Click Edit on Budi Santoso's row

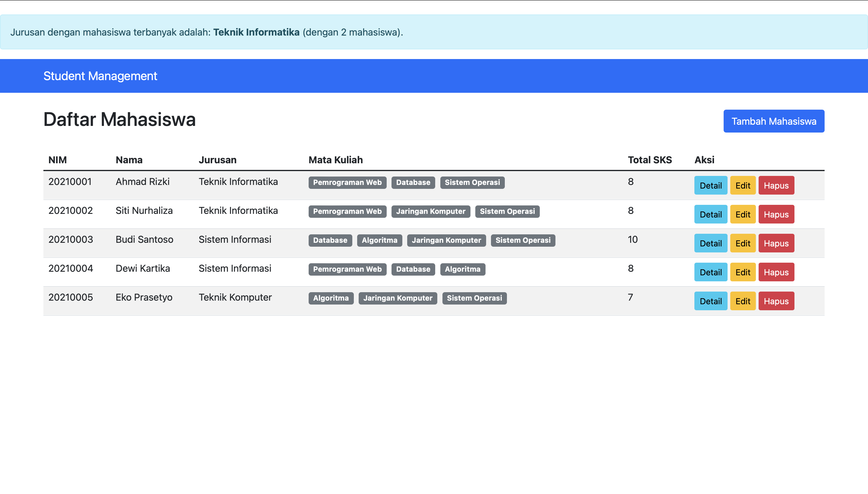pos(742,243)
